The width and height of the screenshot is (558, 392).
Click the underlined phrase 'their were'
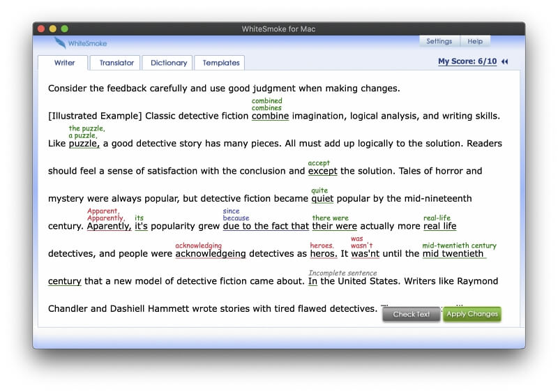[x=335, y=226]
